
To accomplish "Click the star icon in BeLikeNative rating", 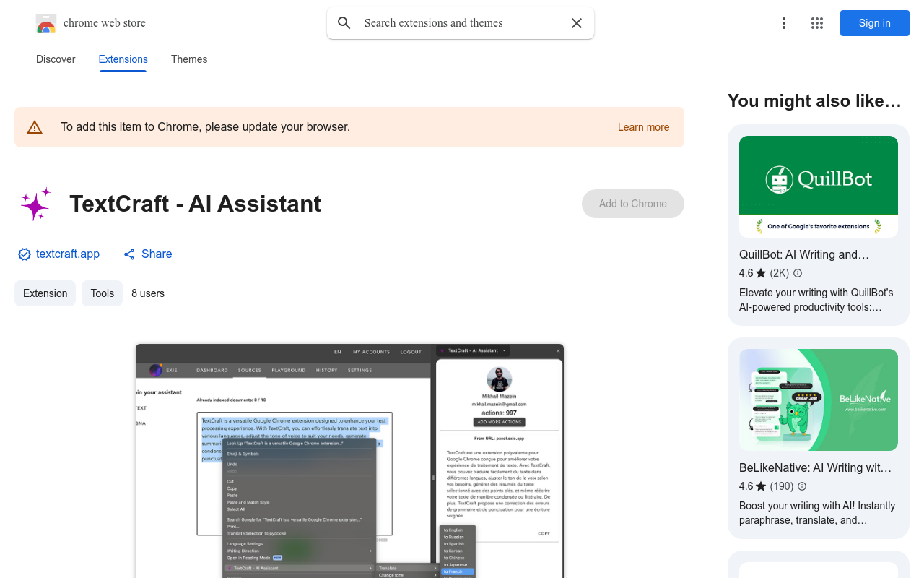I will (x=761, y=486).
